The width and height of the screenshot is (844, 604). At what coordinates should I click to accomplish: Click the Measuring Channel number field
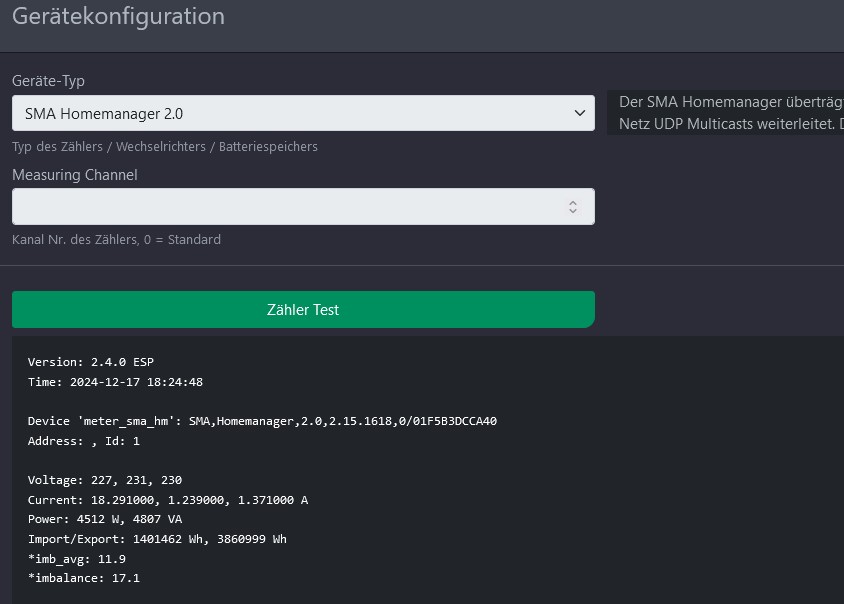point(303,206)
